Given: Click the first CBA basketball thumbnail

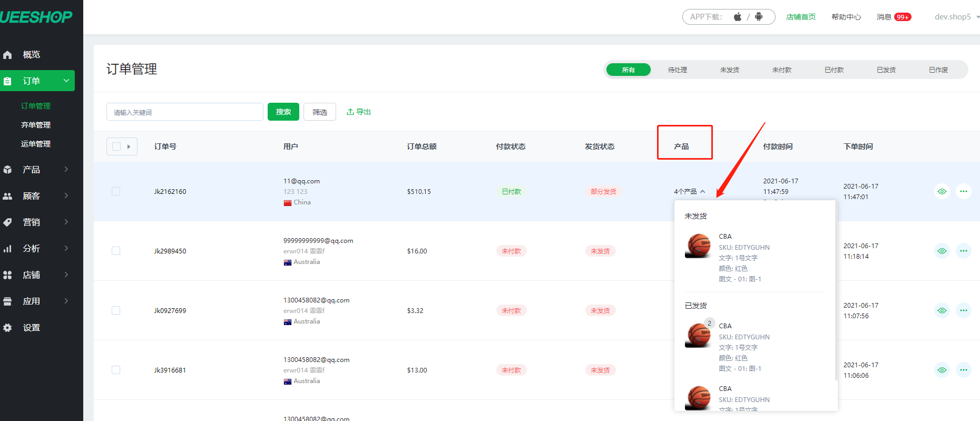Looking at the screenshot, I should tap(699, 246).
